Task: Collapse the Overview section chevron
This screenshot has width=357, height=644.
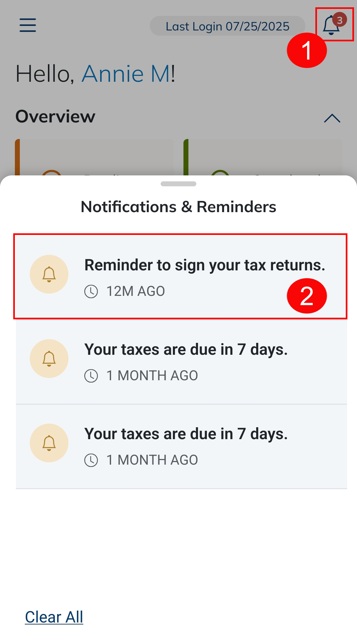Action: pos(332,118)
